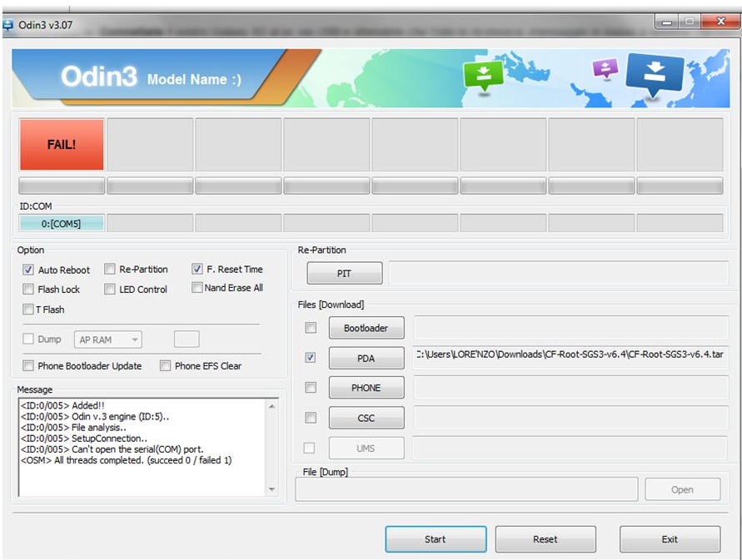
Task: Uncheck F. Reset Time option
Action: click(197, 269)
